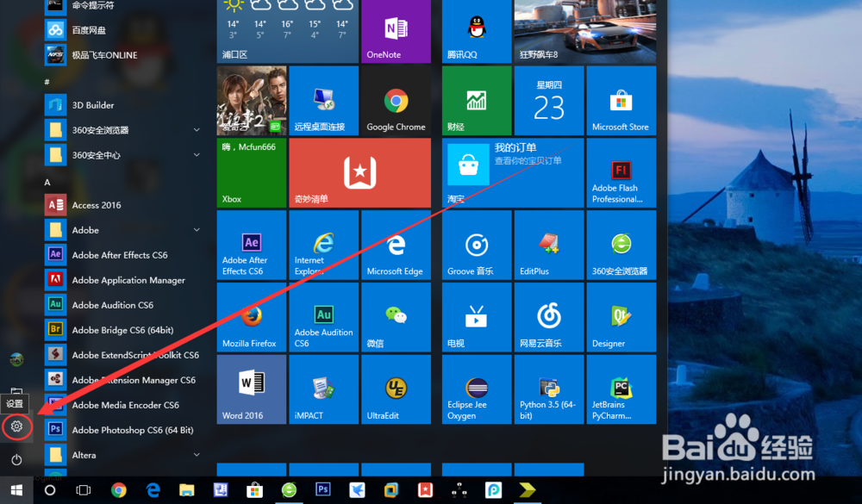The width and height of the screenshot is (862, 504).
Task: Launch the Mozilla Firefox tile
Action: 252,316
